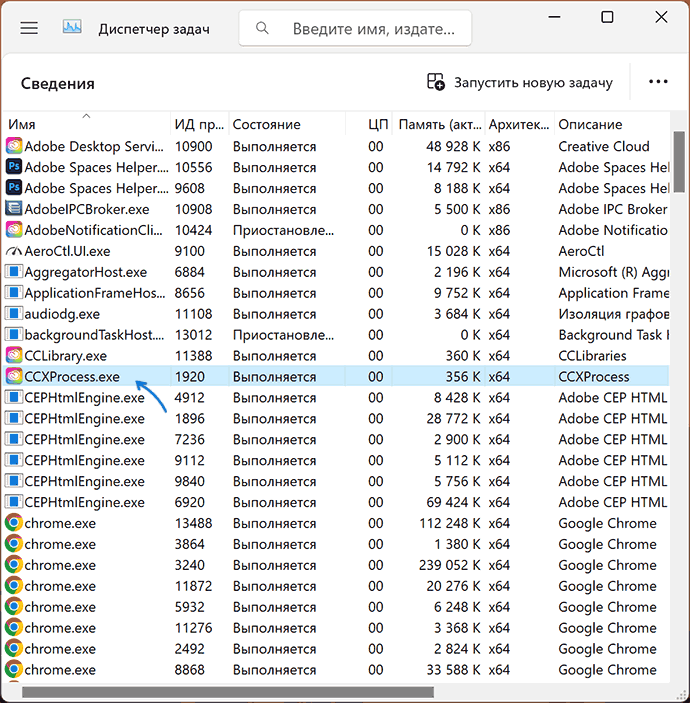
Task: Click icon of CEPHtmlEngine.exe PID 6920
Action: coord(14,502)
